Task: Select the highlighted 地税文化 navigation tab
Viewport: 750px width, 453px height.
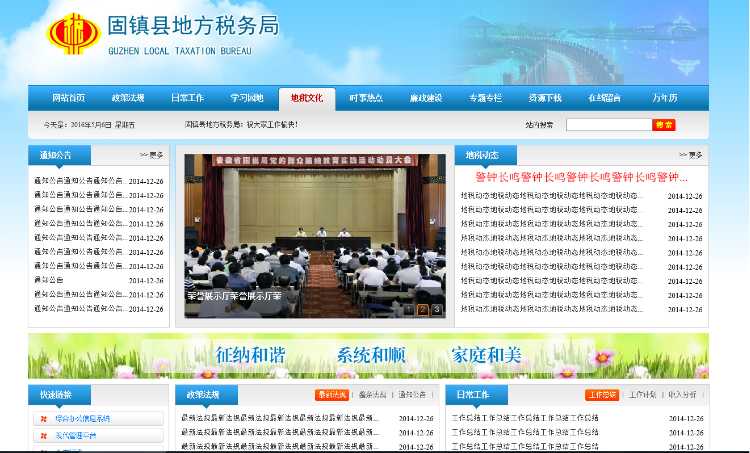Action: click(307, 99)
